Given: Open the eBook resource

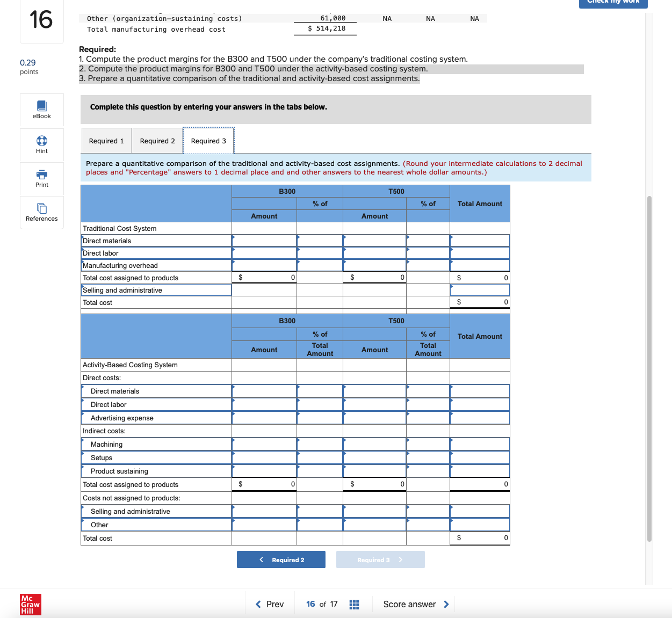Looking at the screenshot, I should pyautogui.click(x=41, y=110).
